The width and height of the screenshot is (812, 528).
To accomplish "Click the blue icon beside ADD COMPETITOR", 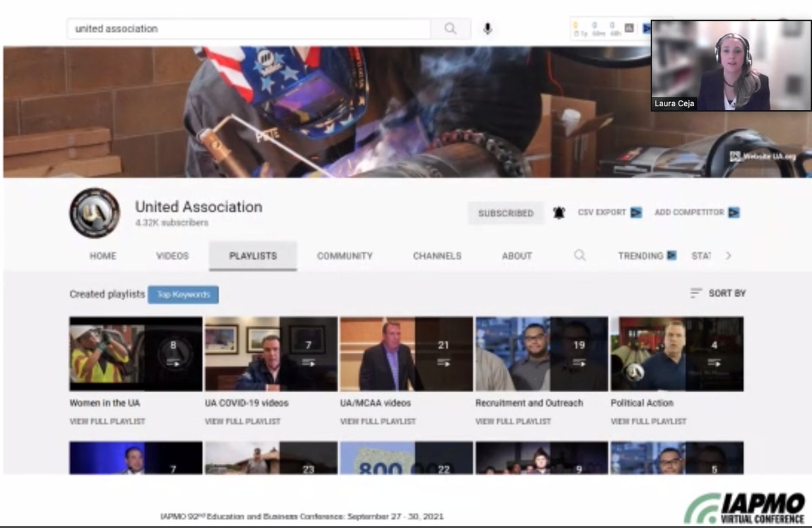I will pyautogui.click(x=734, y=212).
